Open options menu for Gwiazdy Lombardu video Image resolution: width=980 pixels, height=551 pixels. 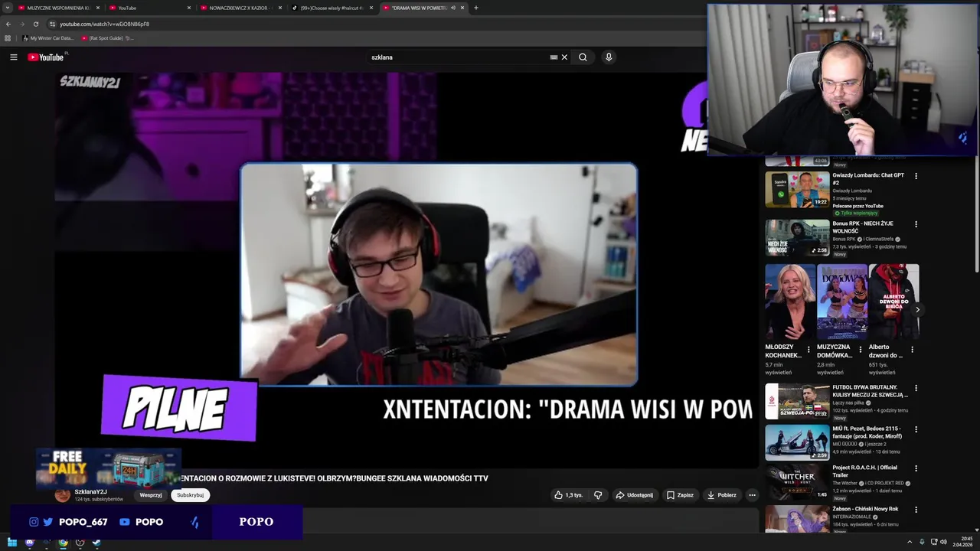click(x=916, y=176)
